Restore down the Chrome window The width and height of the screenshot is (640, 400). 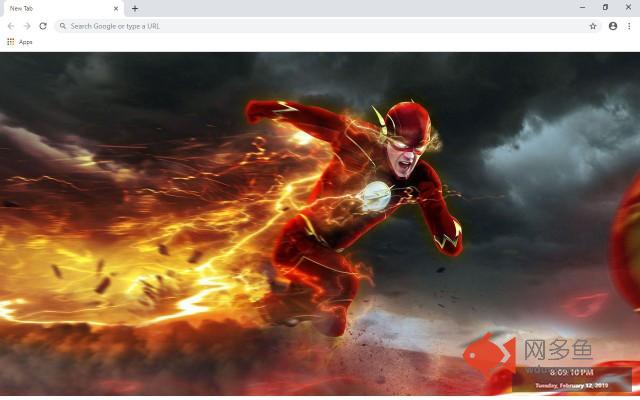[x=605, y=7]
